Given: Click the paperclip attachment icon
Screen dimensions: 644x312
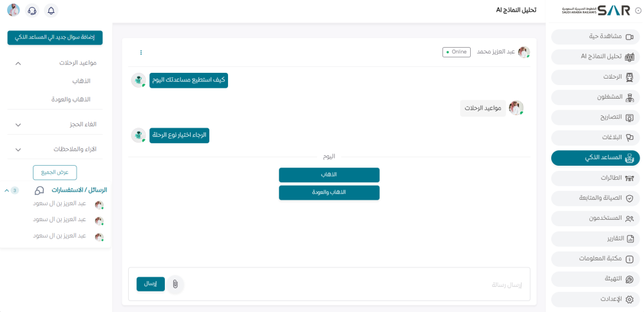Looking at the screenshot, I should coord(175,284).
